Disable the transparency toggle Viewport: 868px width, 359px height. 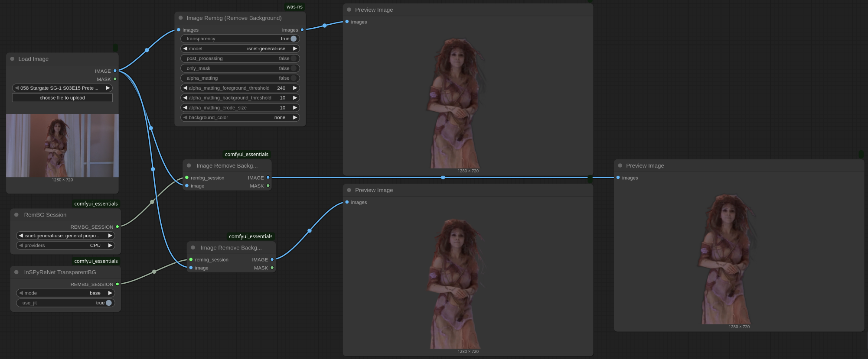pos(294,39)
